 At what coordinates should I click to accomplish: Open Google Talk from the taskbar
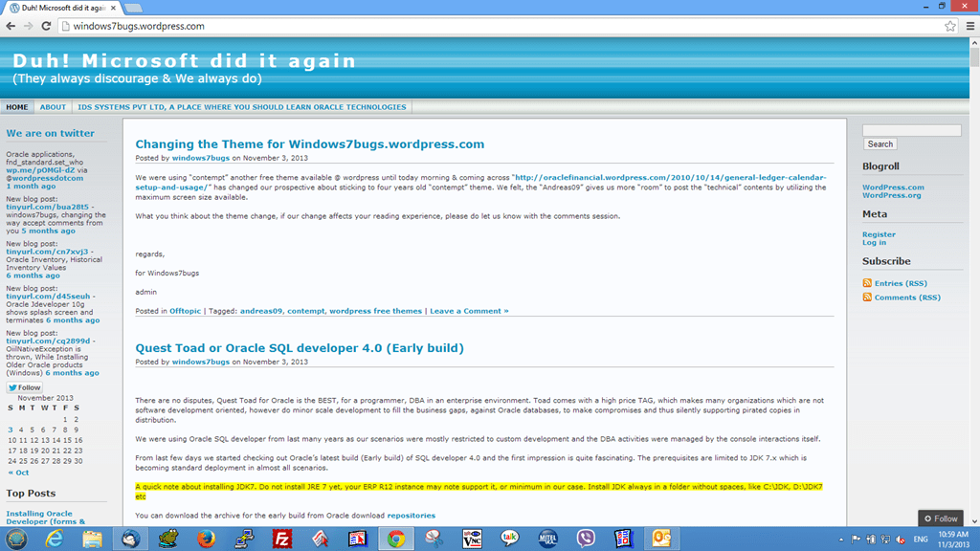(510, 539)
